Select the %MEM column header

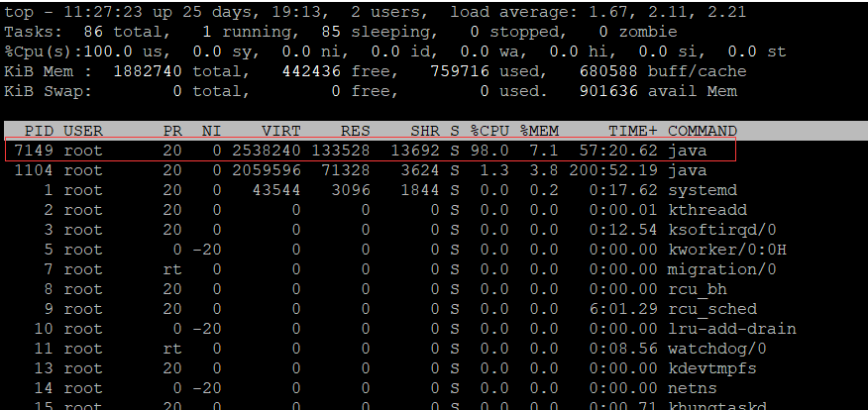coord(539,131)
